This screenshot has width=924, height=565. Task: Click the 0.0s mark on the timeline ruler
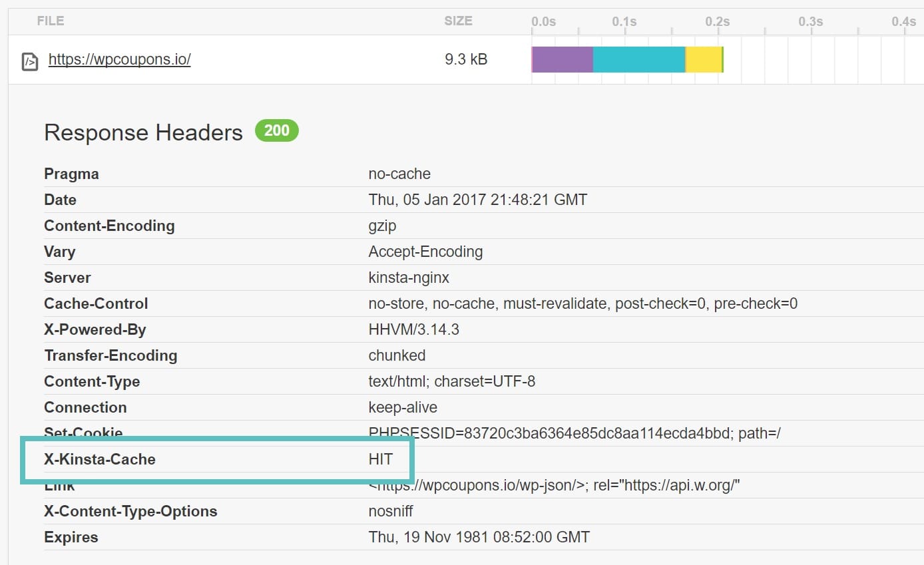point(544,21)
